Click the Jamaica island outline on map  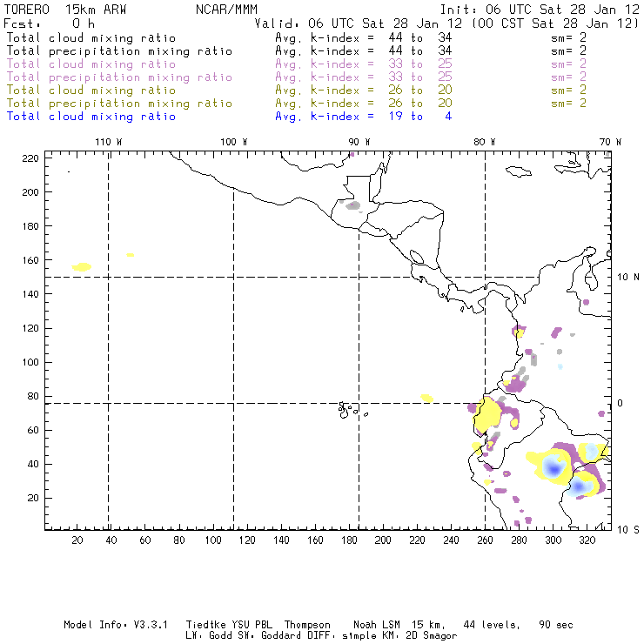519,171
